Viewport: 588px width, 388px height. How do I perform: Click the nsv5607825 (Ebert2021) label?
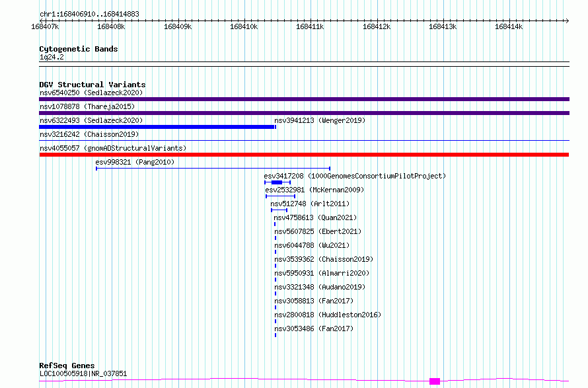[x=318, y=231]
